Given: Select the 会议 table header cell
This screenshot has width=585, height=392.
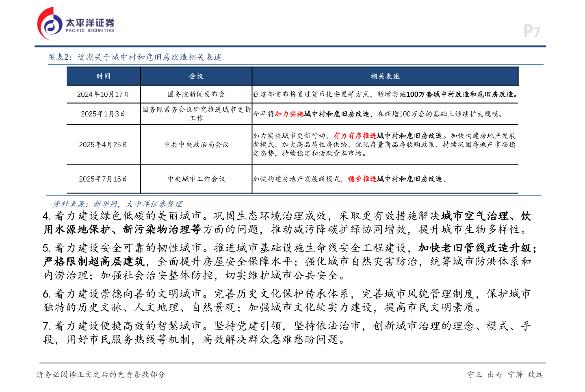Looking at the screenshot, I should [196, 76].
